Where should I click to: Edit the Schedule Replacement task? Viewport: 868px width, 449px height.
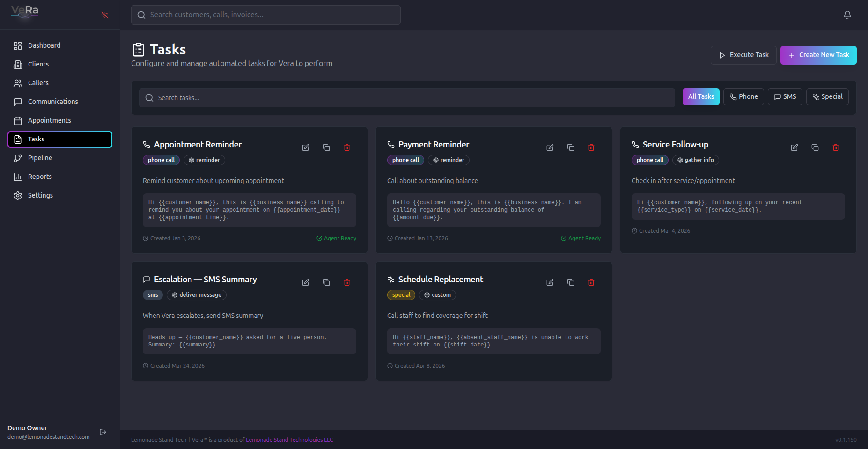tap(550, 282)
